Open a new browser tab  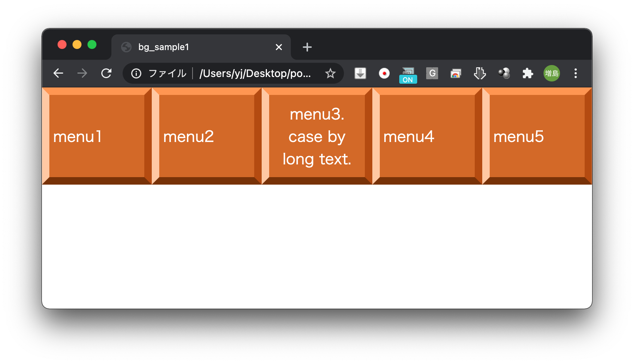(x=307, y=47)
